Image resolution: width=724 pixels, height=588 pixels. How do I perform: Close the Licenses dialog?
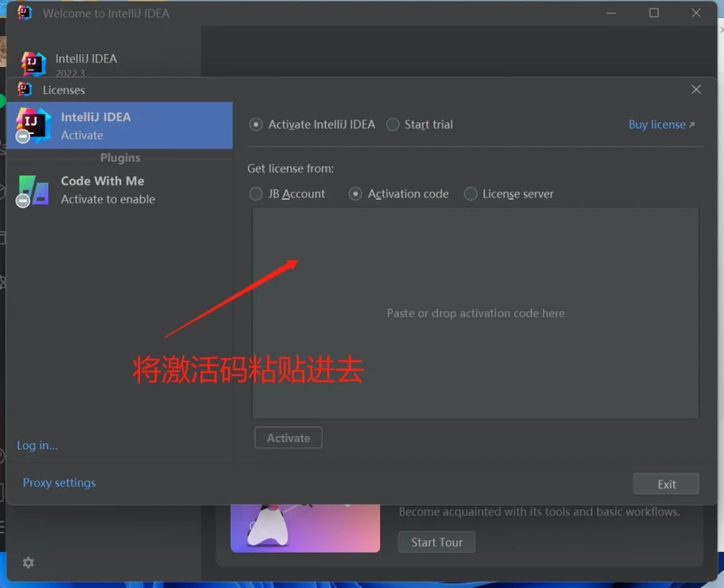point(696,90)
